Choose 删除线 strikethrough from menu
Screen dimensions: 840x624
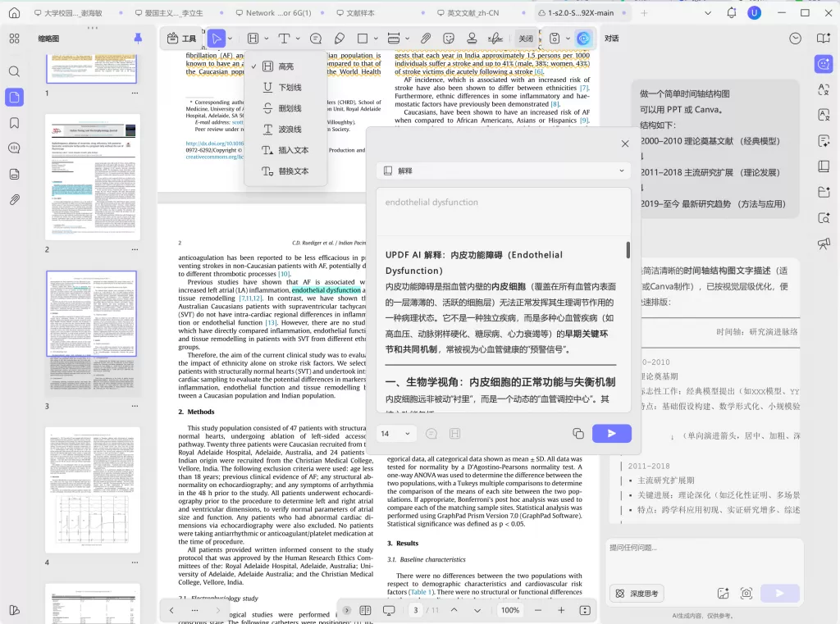(x=290, y=108)
